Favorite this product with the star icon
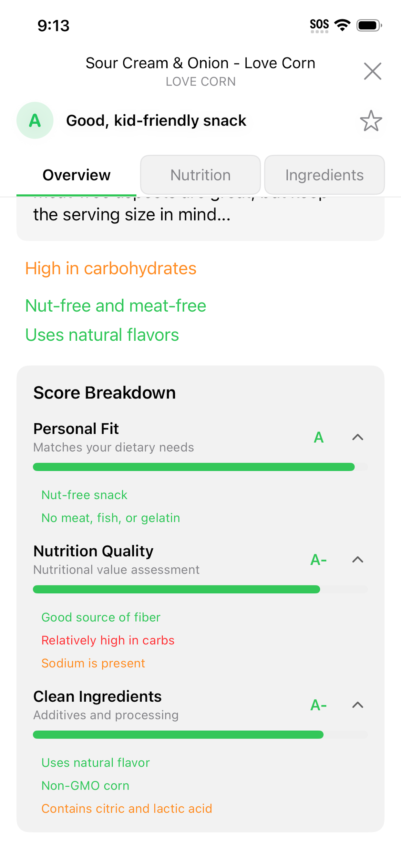 tap(371, 121)
